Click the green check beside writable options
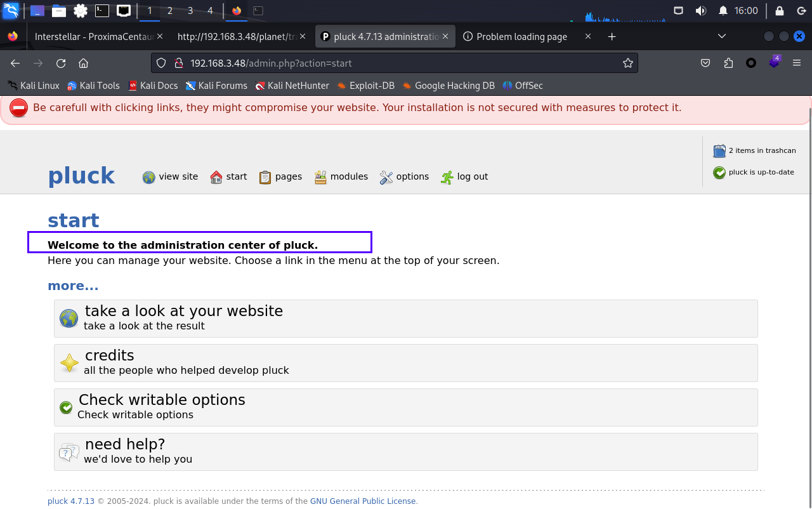The height and width of the screenshot is (509, 812). pyautogui.click(x=66, y=407)
